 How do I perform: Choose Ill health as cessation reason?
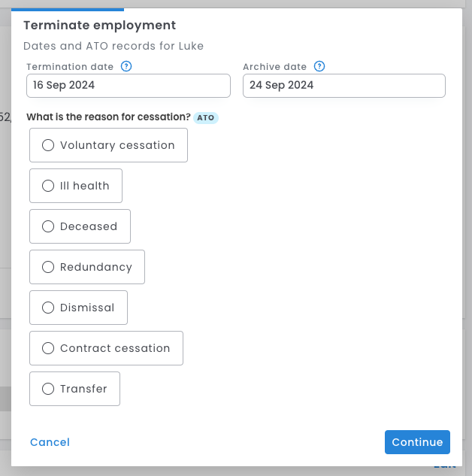tap(48, 186)
